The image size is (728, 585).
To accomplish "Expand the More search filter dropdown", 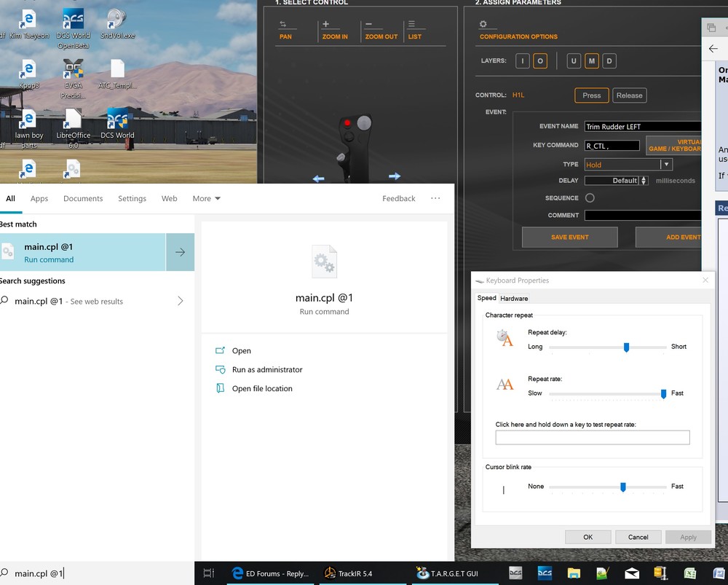I will pos(206,198).
